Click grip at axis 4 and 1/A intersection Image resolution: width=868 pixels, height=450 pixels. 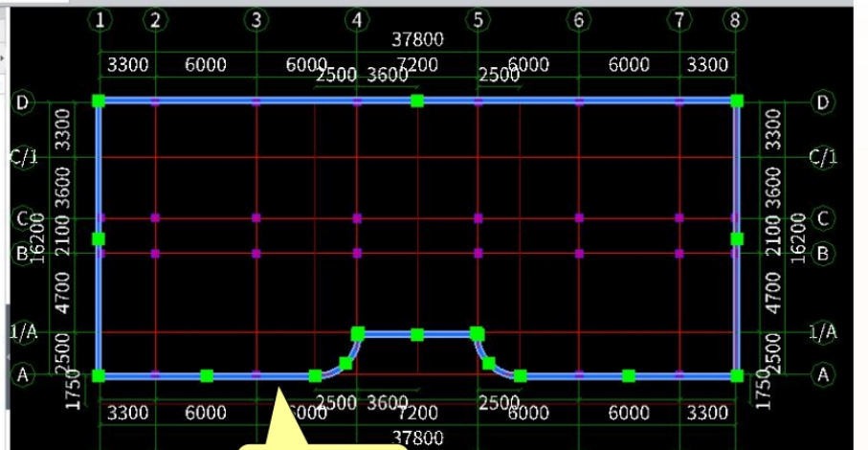point(358,334)
